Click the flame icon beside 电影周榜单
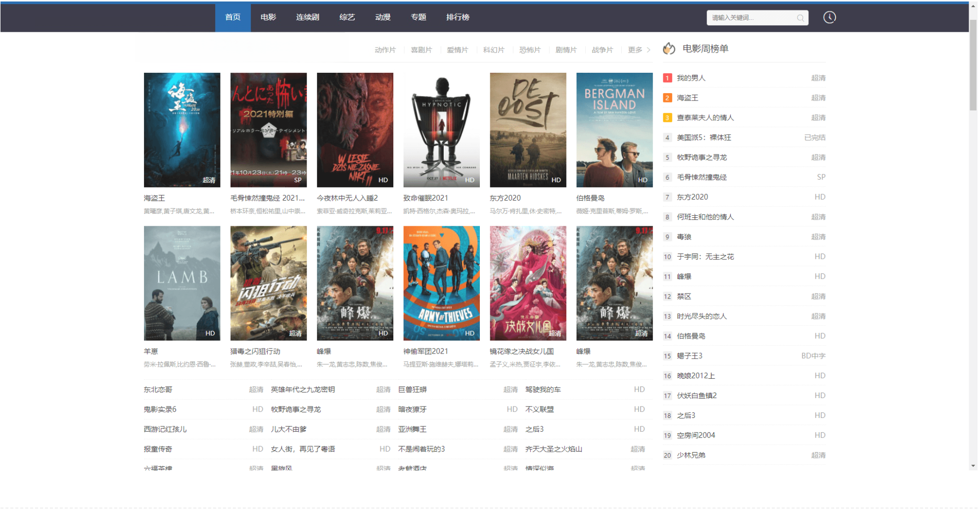 click(x=669, y=49)
